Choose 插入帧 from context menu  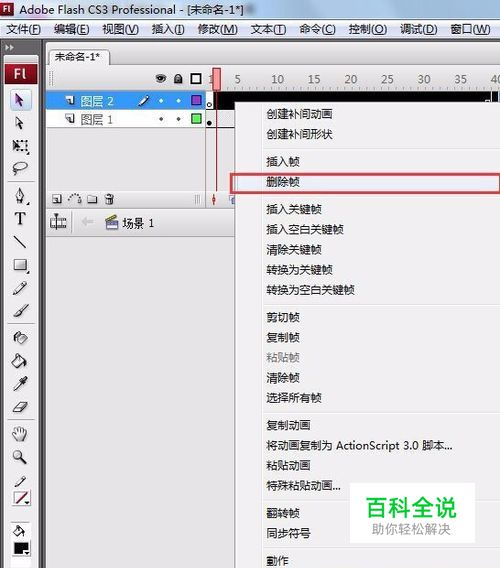tap(283, 162)
